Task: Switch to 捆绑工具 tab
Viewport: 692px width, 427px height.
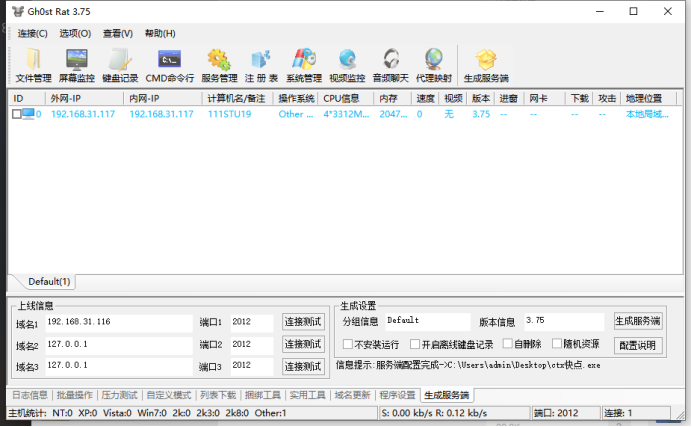Action: point(263,395)
